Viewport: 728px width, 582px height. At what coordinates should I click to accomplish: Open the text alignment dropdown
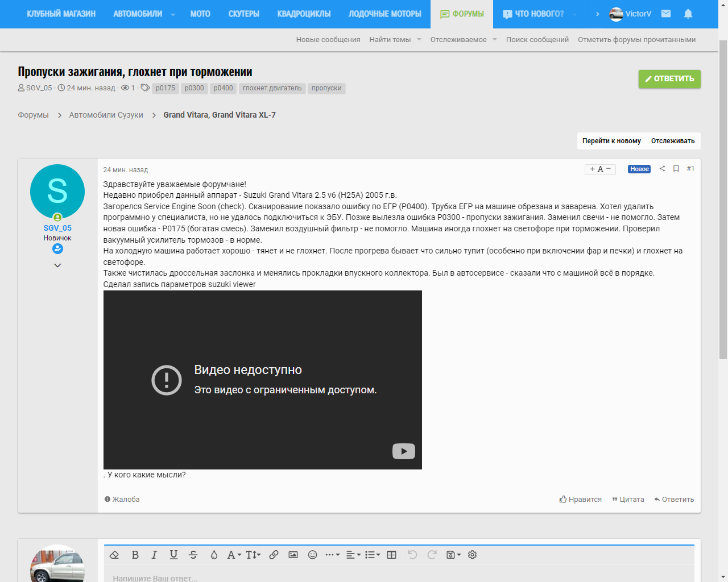[353, 555]
